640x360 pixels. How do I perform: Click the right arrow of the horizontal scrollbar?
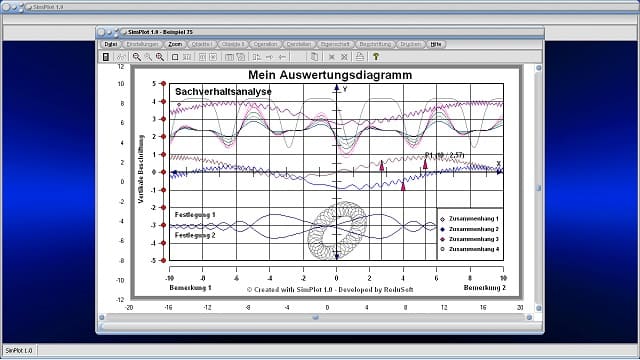click(529, 317)
